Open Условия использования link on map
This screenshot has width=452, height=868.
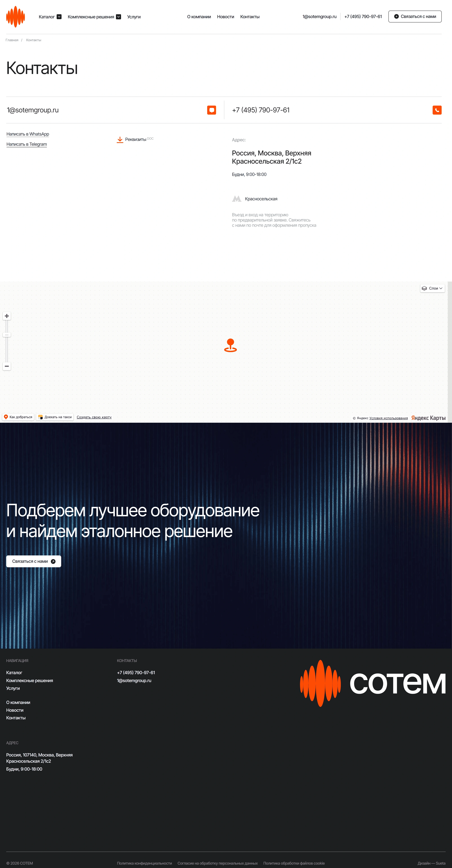point(388,418)
